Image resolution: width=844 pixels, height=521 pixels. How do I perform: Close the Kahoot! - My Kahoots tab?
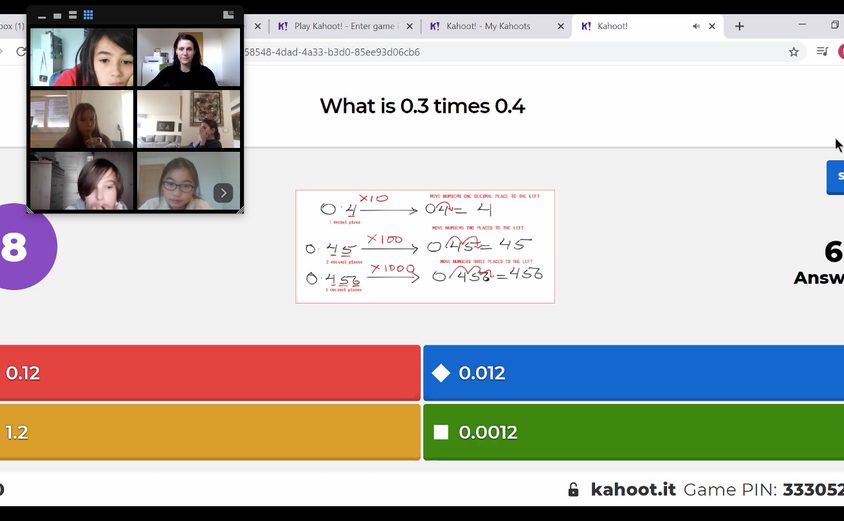[x=561, y=26]
